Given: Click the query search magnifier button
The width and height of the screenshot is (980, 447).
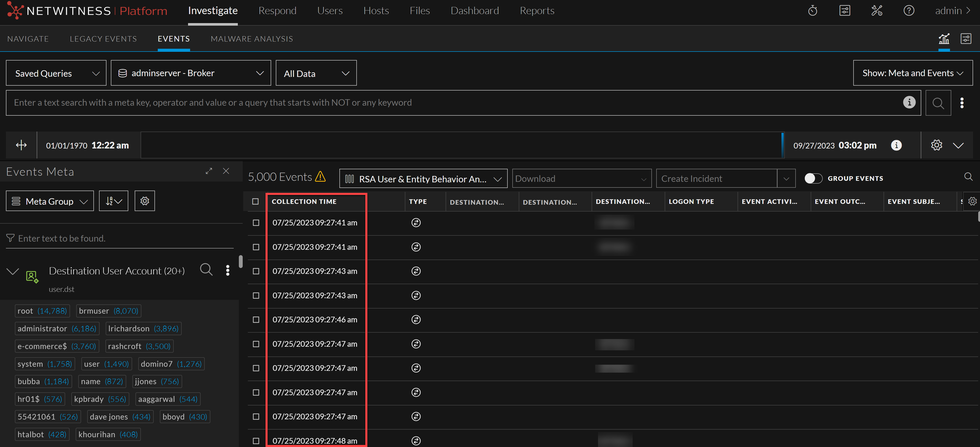Looking at the screenshot, I should (x=938, y=103).
